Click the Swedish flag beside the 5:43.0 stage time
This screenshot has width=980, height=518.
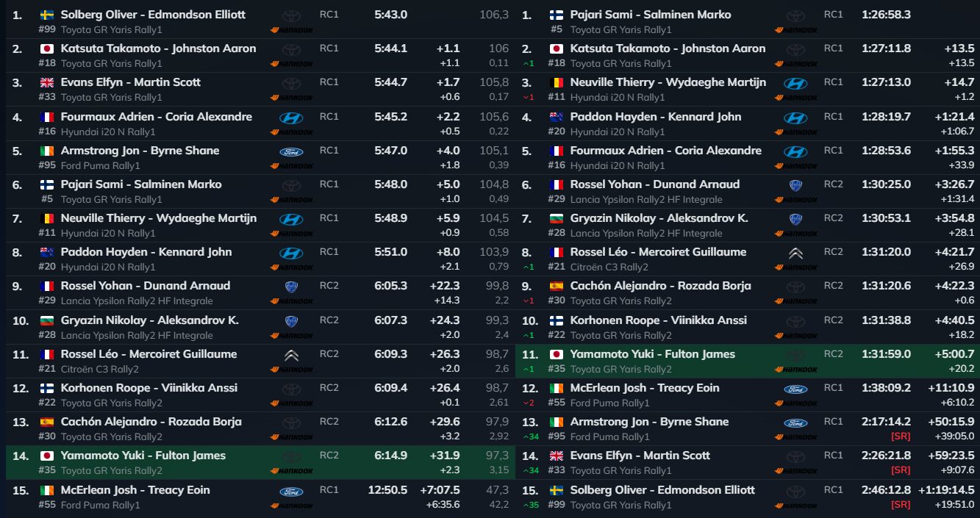[x=46, y=15]
